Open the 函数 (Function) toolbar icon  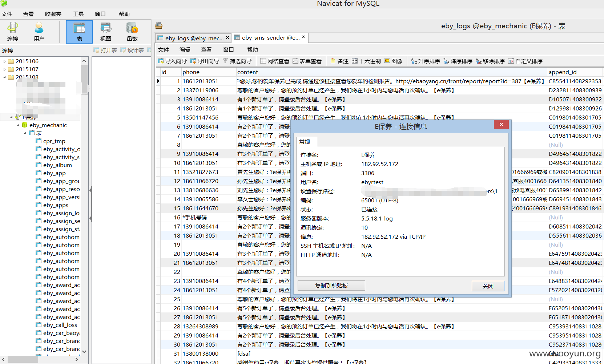(132, 32)
